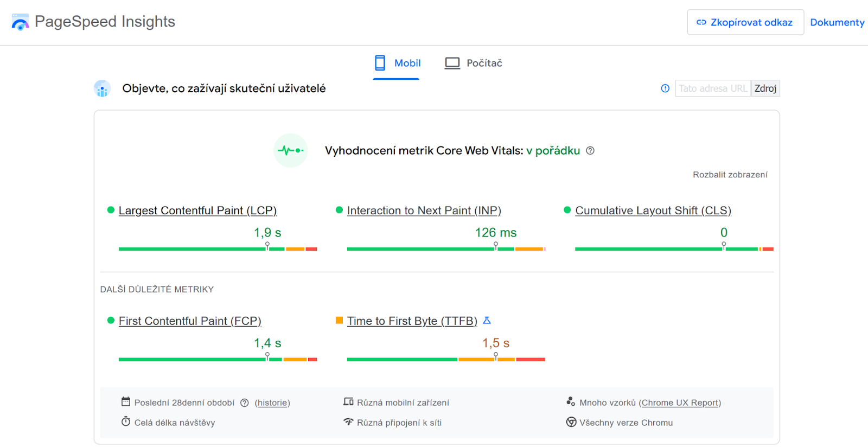Click the '1,4 s' FCP value
This screenshot has height=447, width=868.
click(267, 343)
